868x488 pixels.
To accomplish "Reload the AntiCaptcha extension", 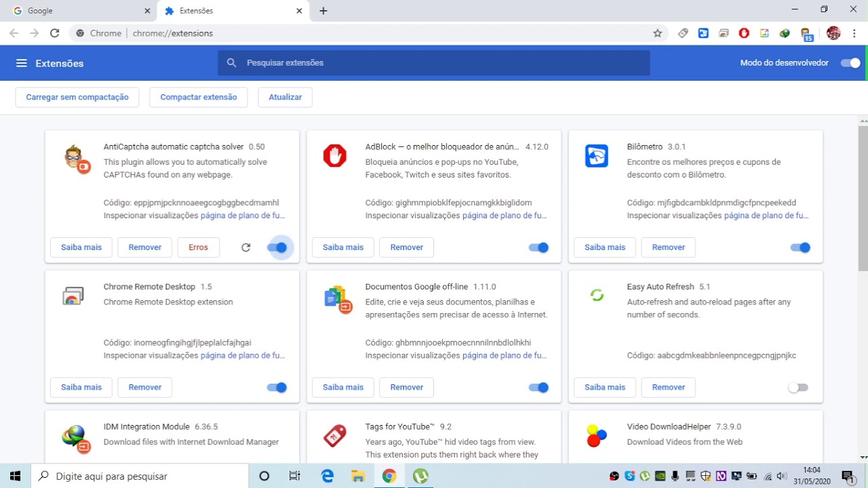I will (x=246, y=247).
